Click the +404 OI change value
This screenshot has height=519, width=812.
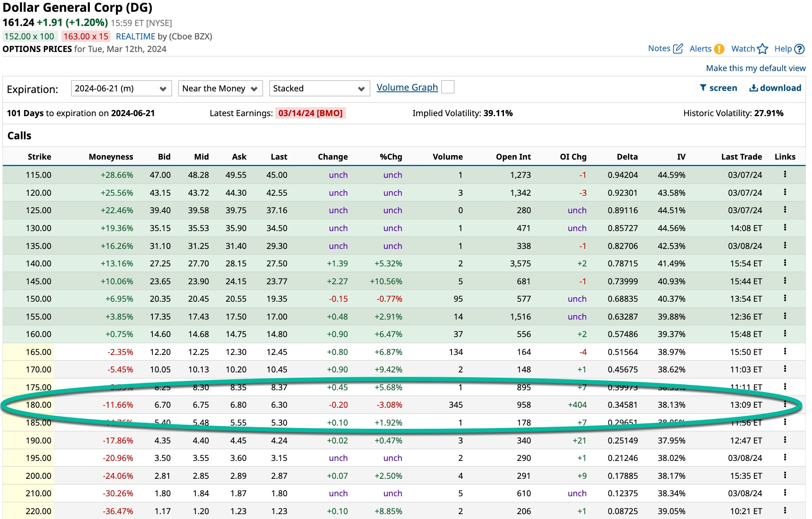[x=577, y=405]
